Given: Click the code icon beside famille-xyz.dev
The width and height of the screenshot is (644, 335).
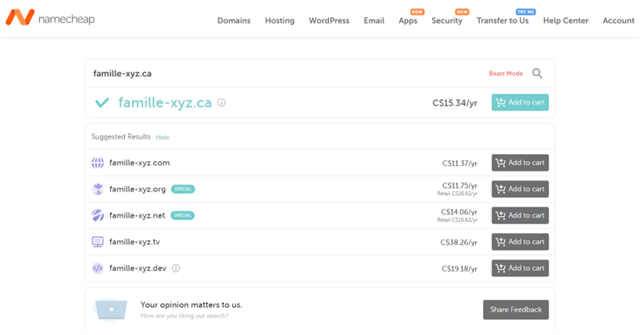Looking at the screenshot, I should tap(98, 268).
